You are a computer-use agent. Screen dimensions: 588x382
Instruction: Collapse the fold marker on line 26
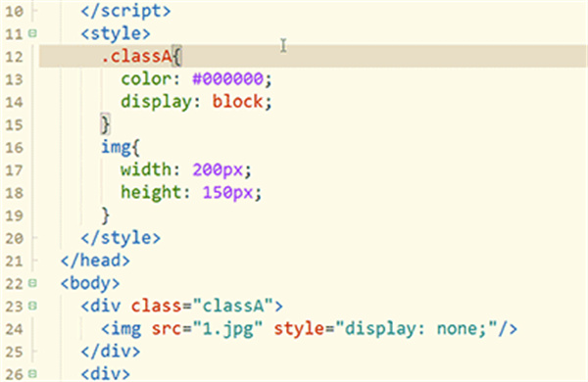(32, 374)
